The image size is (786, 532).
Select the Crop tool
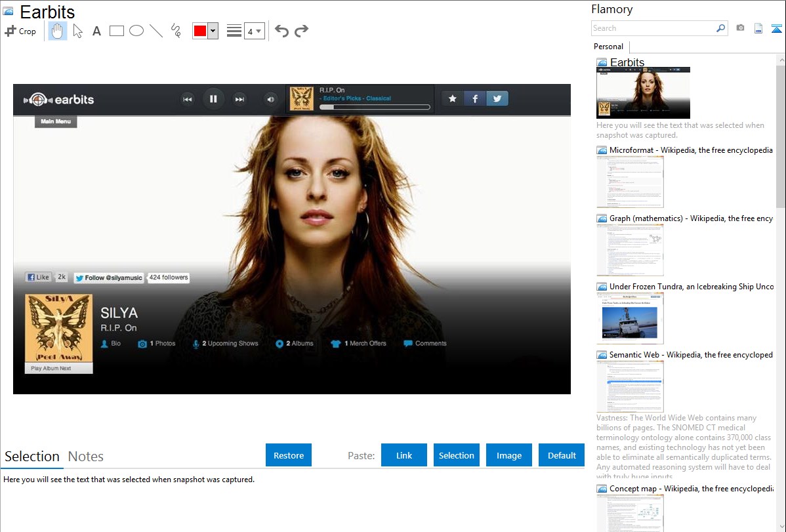coord(20,31)
